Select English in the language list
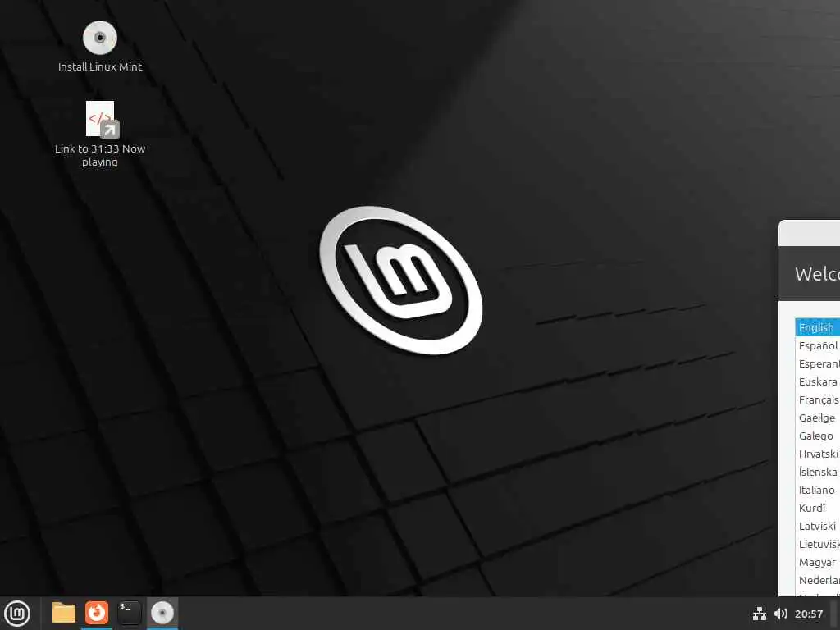Image resolution: width=840 pixels, height=630 pixels. [x=818, y=327]
